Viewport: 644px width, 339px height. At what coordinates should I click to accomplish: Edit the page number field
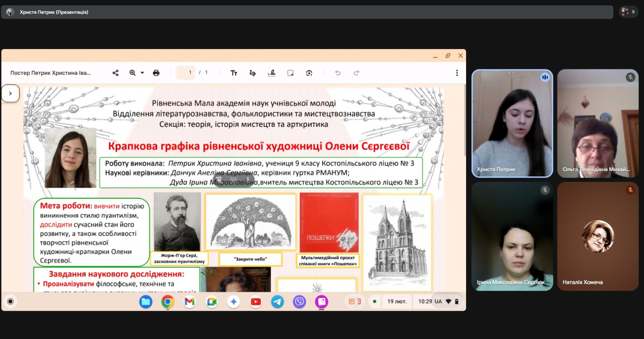click(x=186, y=73)
